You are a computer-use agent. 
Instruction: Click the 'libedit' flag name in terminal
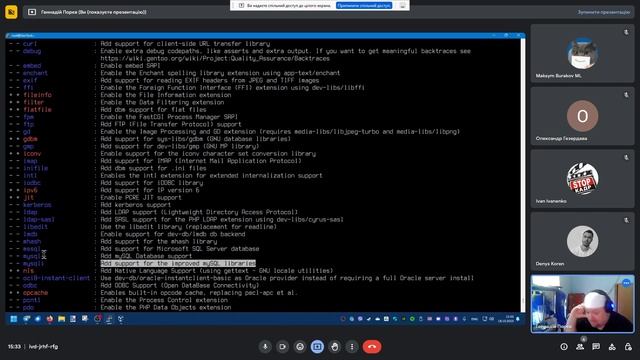tap(36, 227)
